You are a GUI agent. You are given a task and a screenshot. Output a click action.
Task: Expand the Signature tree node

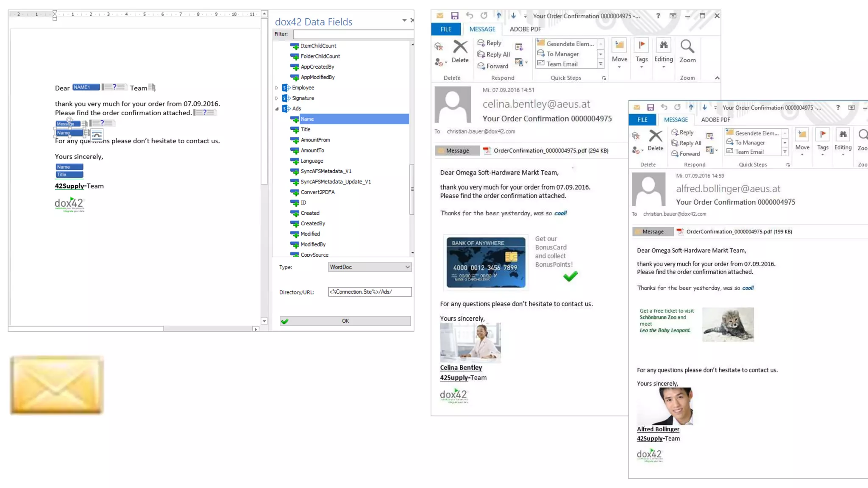[x=277, y=98]
